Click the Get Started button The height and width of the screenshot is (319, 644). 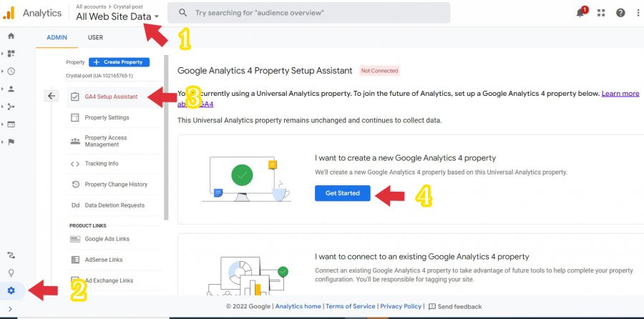point(342,193)
